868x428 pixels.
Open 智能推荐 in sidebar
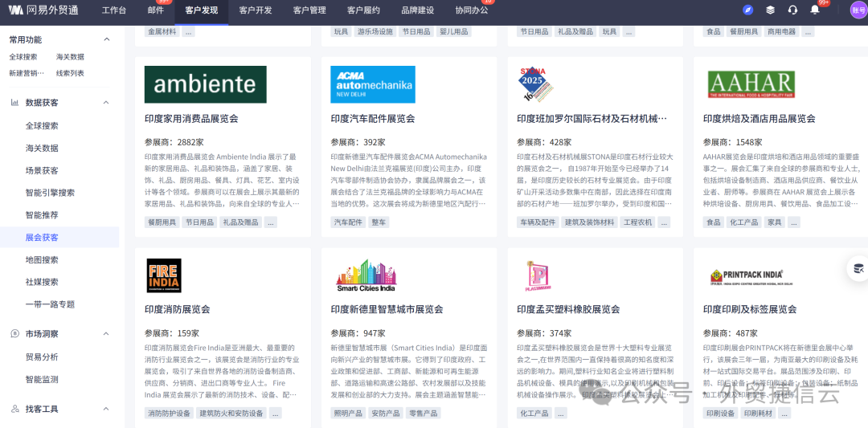pyautogui.click(x=42, y=215)
